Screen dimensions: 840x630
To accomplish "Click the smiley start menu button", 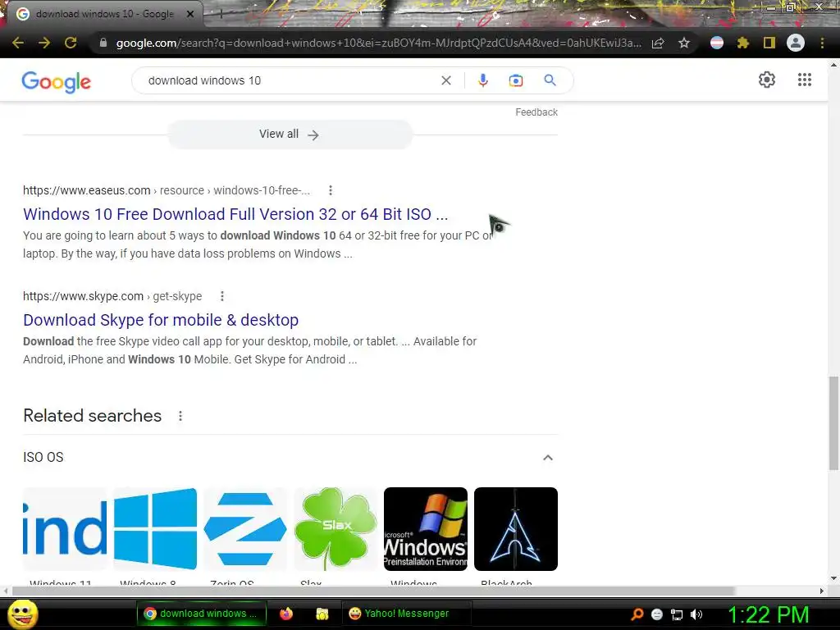I will tap(22, 614).
